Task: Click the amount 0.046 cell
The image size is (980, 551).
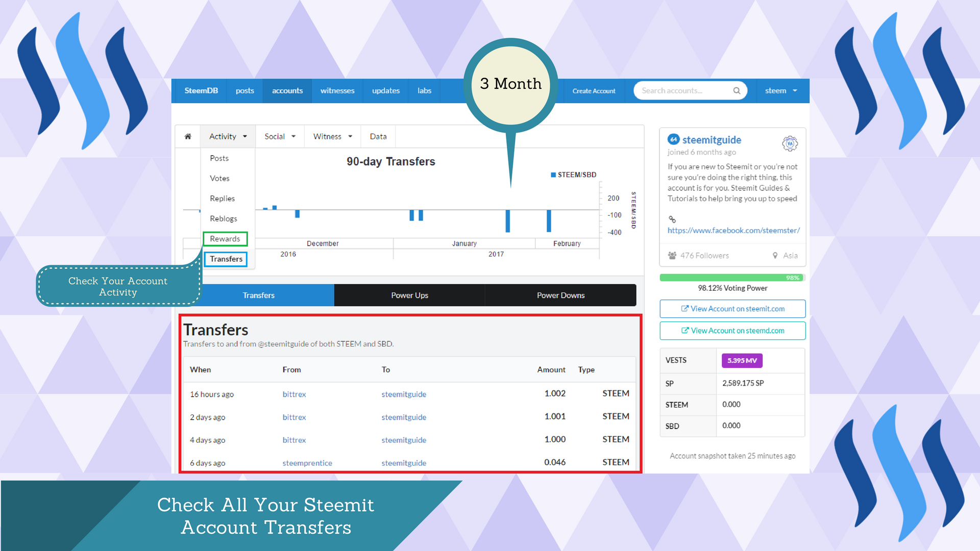Action: 555,462
